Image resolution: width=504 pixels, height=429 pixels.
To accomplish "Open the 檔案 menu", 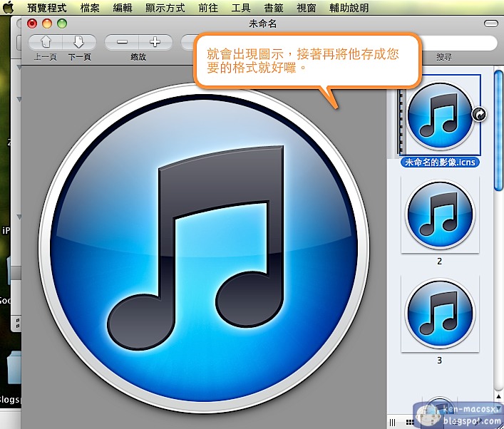I will click(90, 8).
